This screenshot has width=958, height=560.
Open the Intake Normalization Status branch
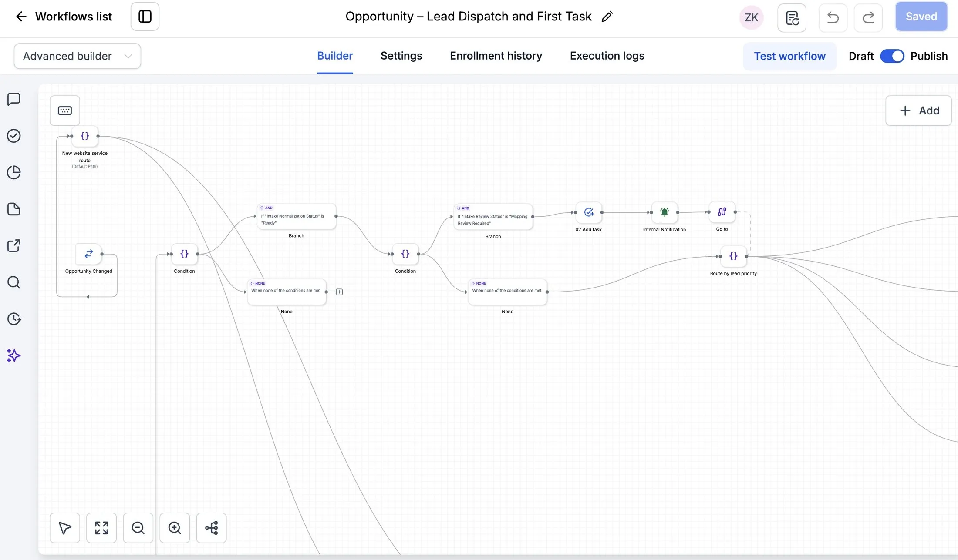(297, 216)
